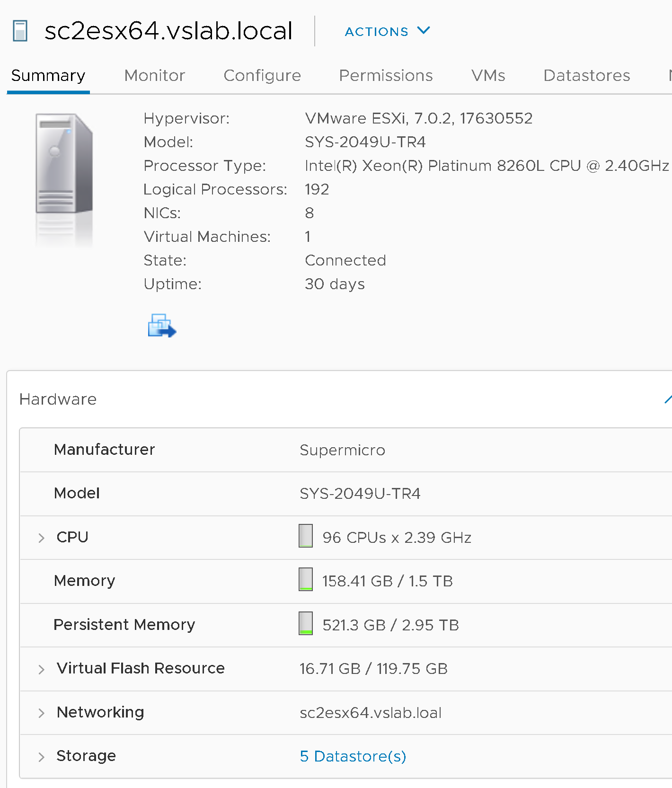Click the 5 Datastore(s) link
This screenshot has width=672, height=788.
click(353, 756)
